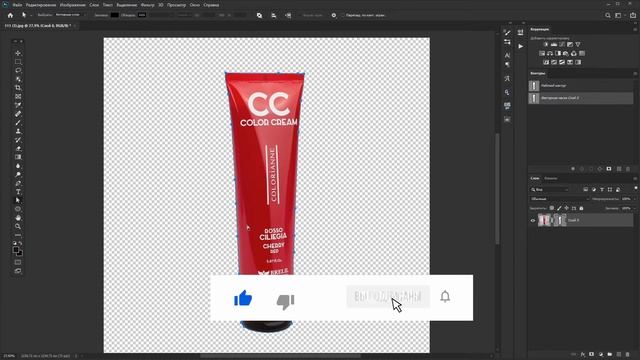640x360 pixels.
Task: Open path operations in options bar
Action: coord(259,15)
